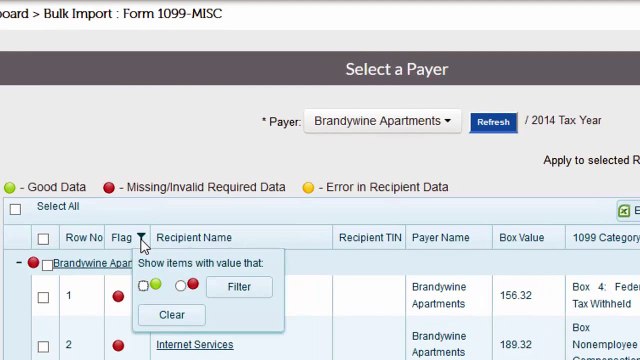The width and height of the screenshot is (640, 360).
Task: Click the Select a Payer heading
Action: click(397, 69)
